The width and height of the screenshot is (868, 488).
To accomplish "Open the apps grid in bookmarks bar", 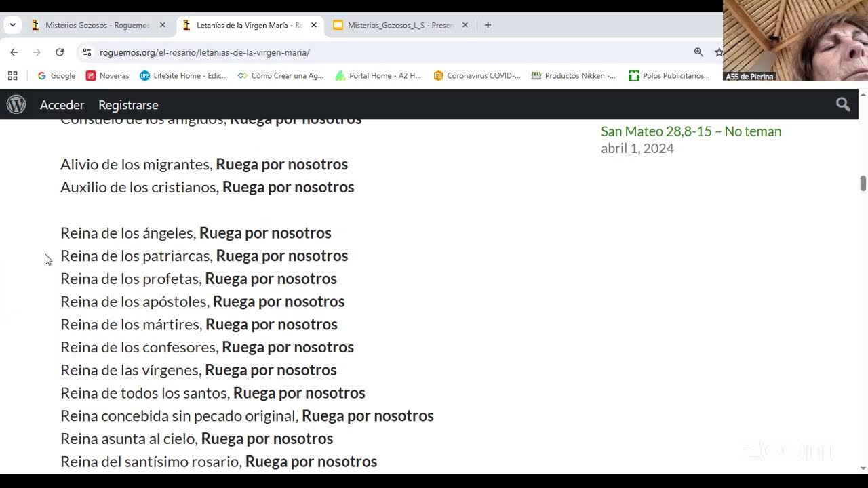I will click(12, 76).
